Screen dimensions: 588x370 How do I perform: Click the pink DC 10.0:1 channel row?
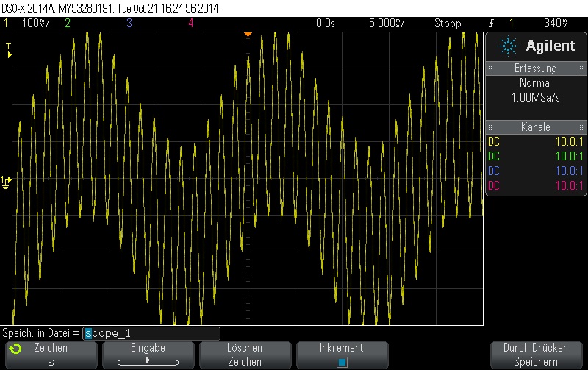[536, 185]
